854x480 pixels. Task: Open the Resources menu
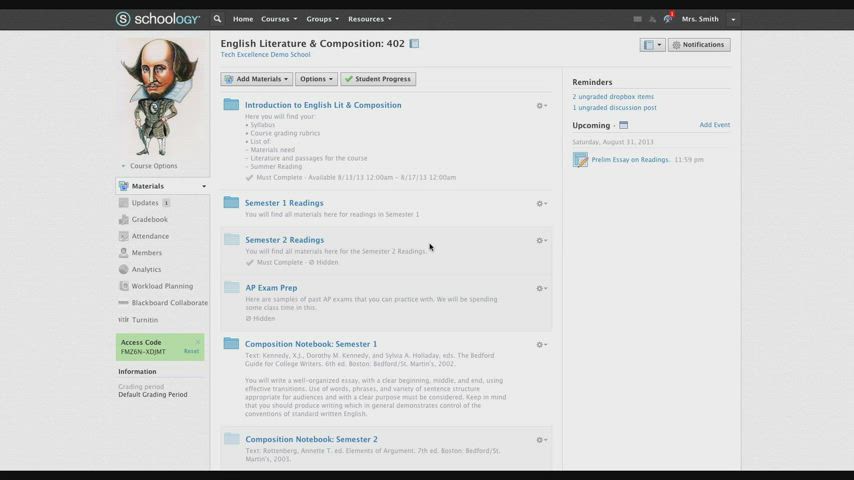369,19
